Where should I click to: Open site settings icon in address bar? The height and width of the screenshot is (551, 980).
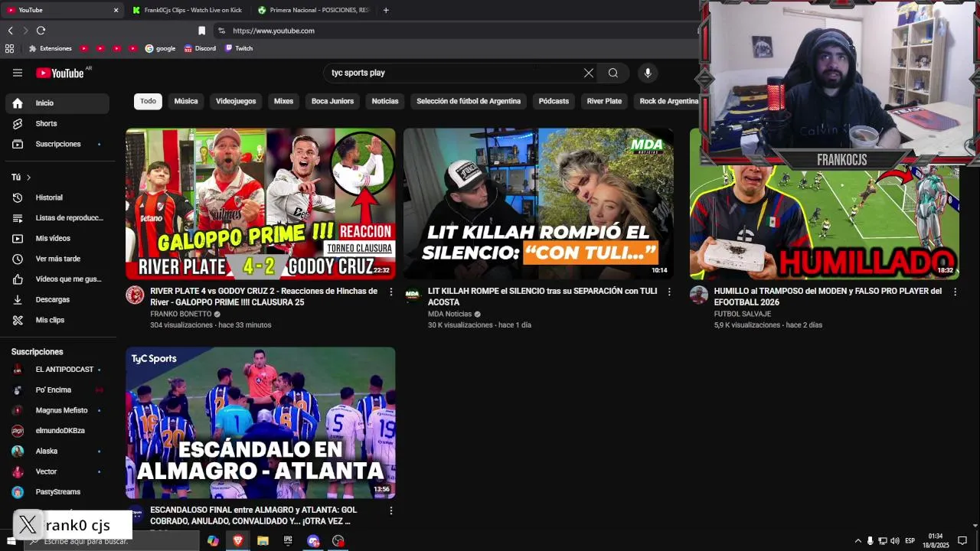pos(221,31)
